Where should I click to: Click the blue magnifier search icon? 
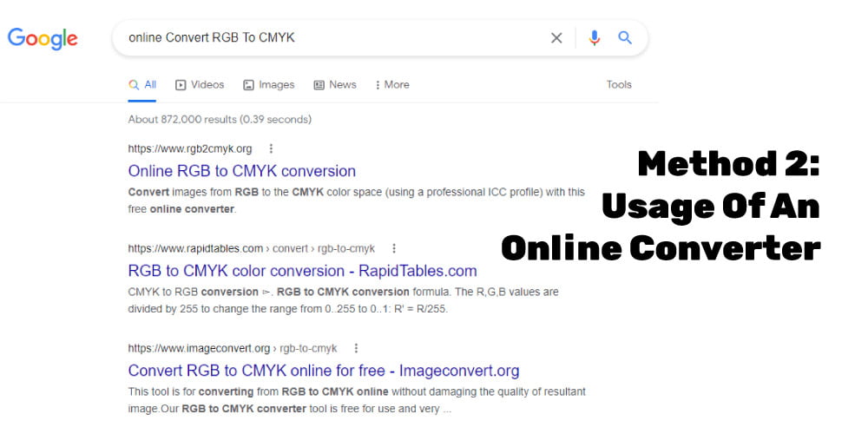click(x=625, y=37)
